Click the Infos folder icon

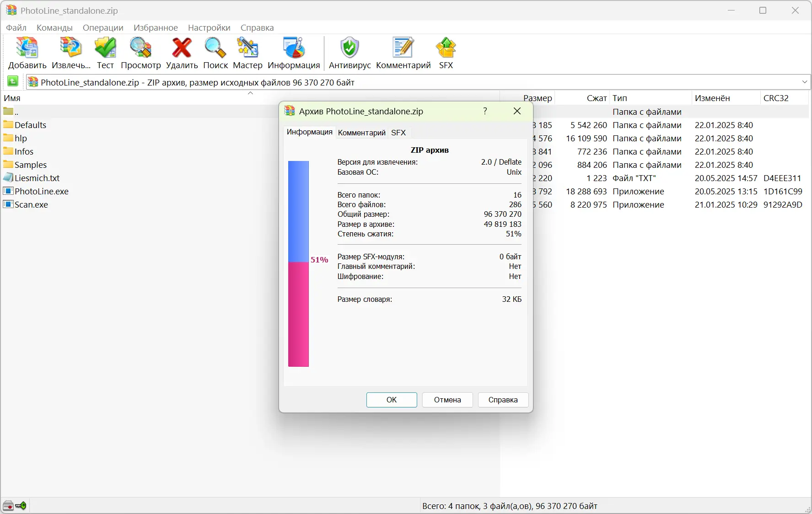8,151
